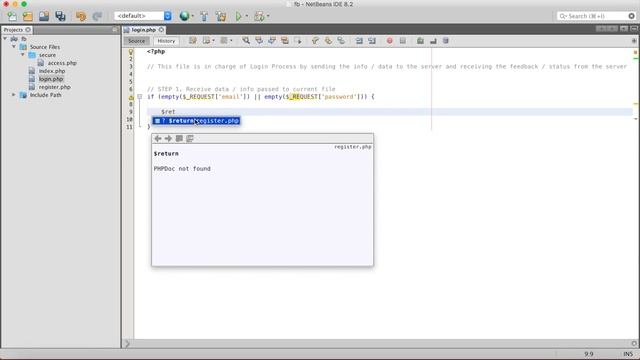Click the Find Previous Occurrence icon
The width and height of the screenshot is (640, 360).
tap(259, 40)
